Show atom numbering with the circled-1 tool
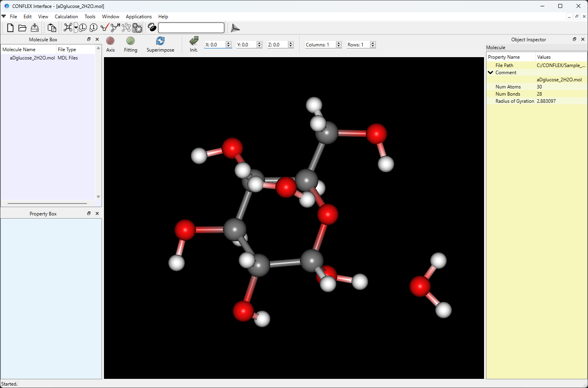This screenshot has width=588, height=388. [93, 27]
